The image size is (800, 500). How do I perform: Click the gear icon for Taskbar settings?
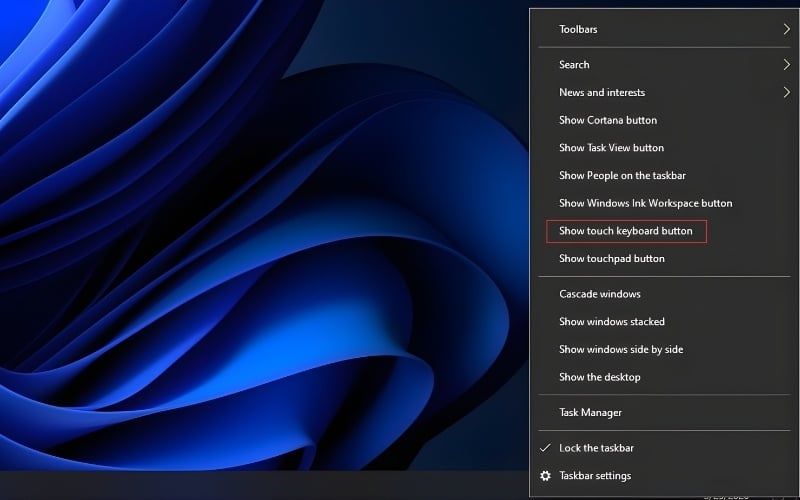coord(545,476)
